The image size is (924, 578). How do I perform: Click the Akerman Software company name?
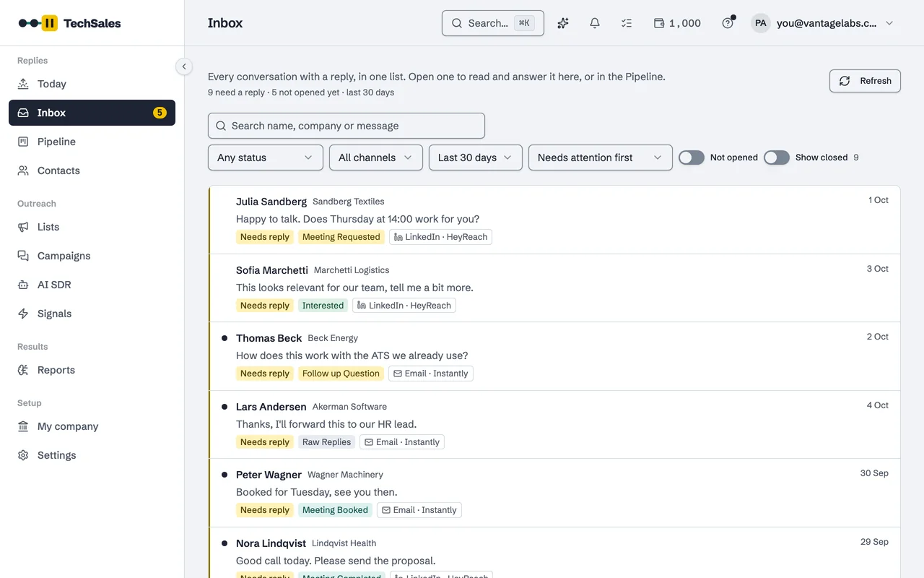(349, 407)
